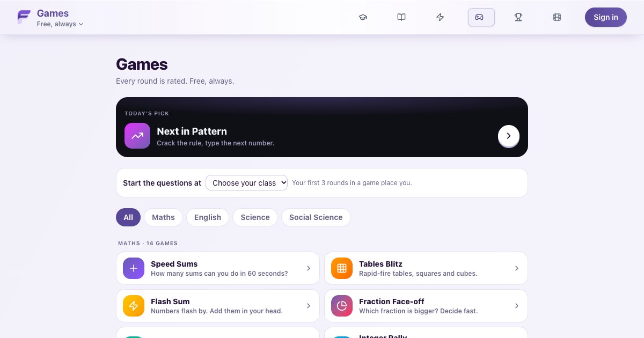Click "Every round is rated. Free, always." subtitle

point(175,81)
